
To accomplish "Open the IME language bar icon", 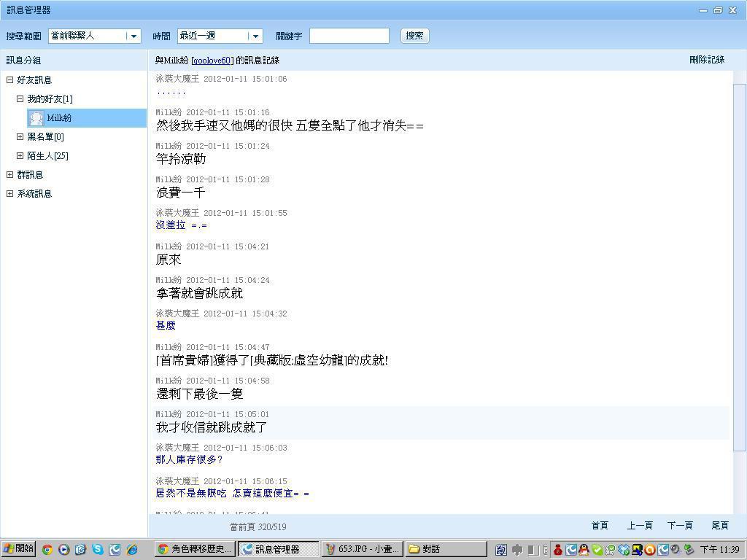I will coord(501,550).
